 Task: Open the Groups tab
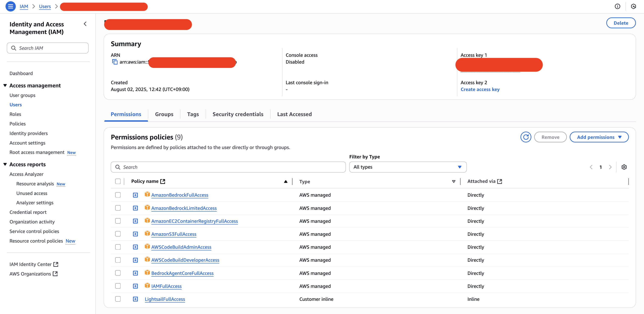click(x=164, y=114)
